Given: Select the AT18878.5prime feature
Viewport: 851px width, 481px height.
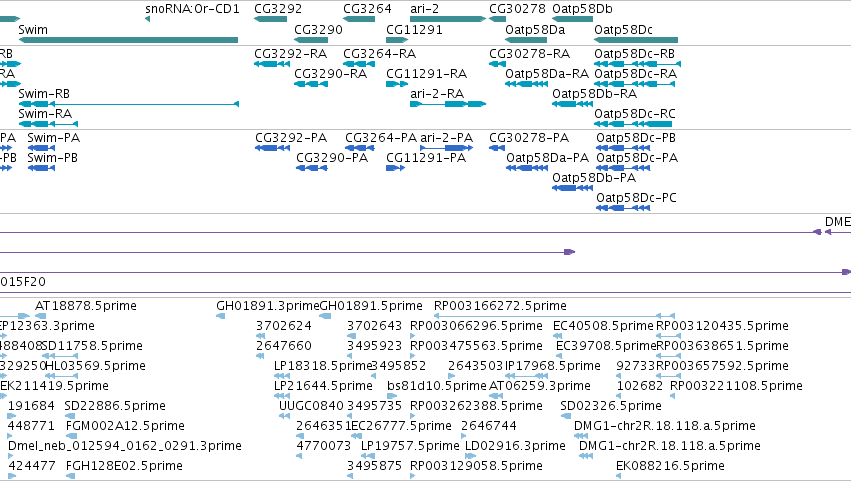Looking at the screenshot, I should coord(40,316).
